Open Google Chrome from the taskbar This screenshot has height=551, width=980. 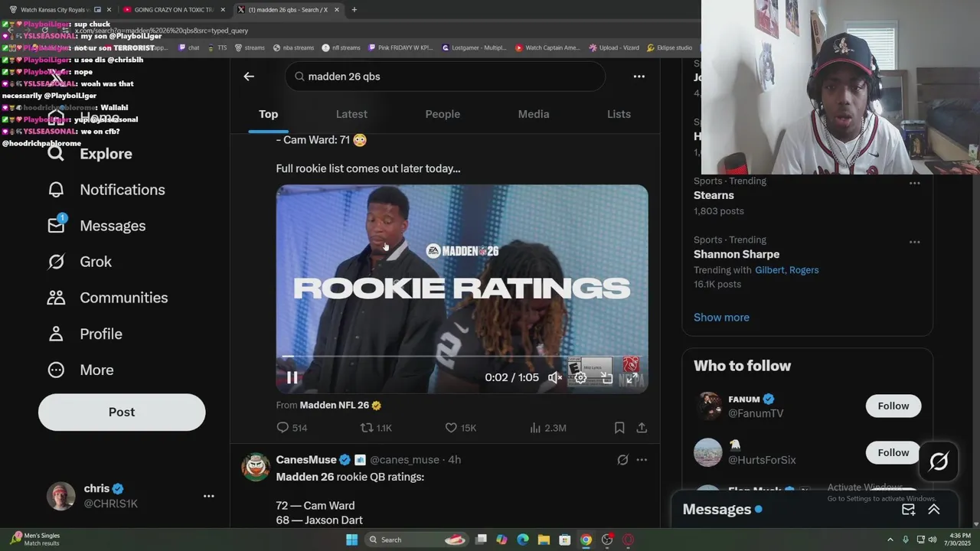(x=586, y=540)
